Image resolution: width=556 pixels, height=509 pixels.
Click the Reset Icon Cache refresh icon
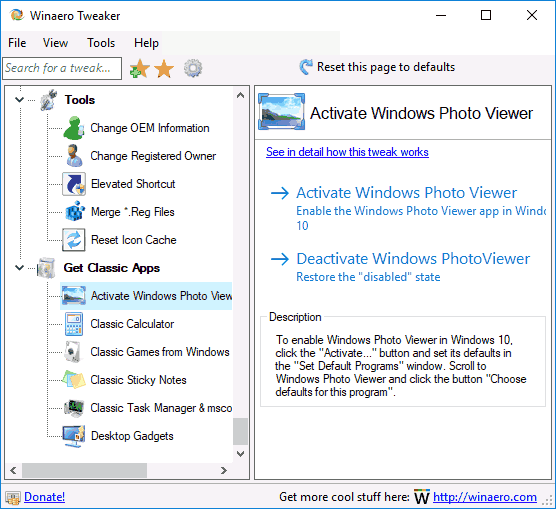point(74,240)
